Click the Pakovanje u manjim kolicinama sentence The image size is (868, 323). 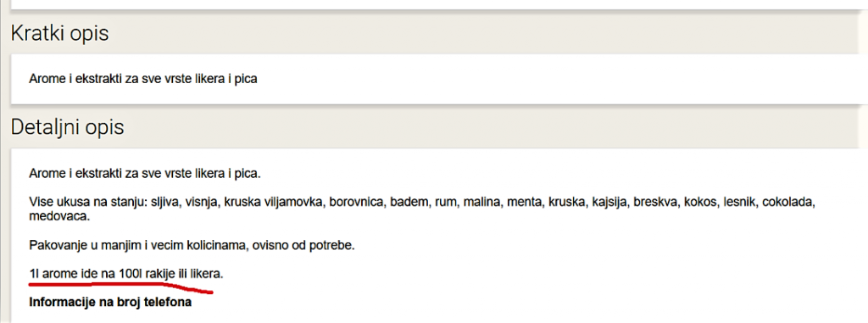pos(192,245)
